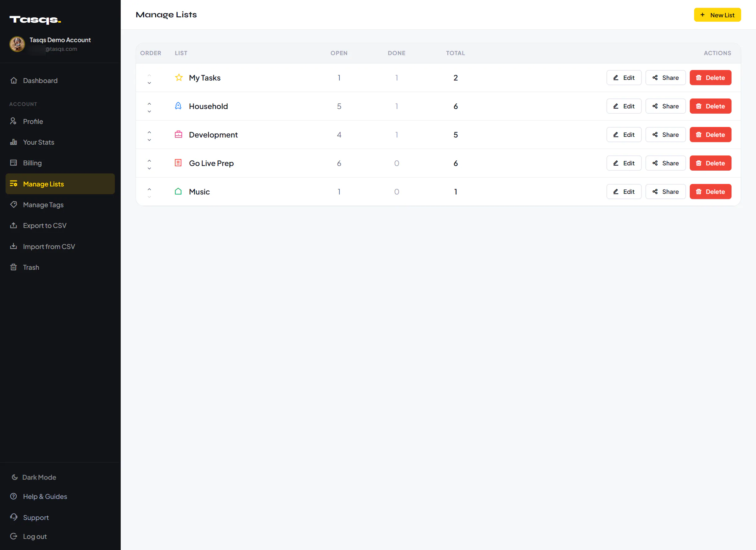Open the Billing page
The height and width of the screenshot is (550, 756).
tap(60, 163)
